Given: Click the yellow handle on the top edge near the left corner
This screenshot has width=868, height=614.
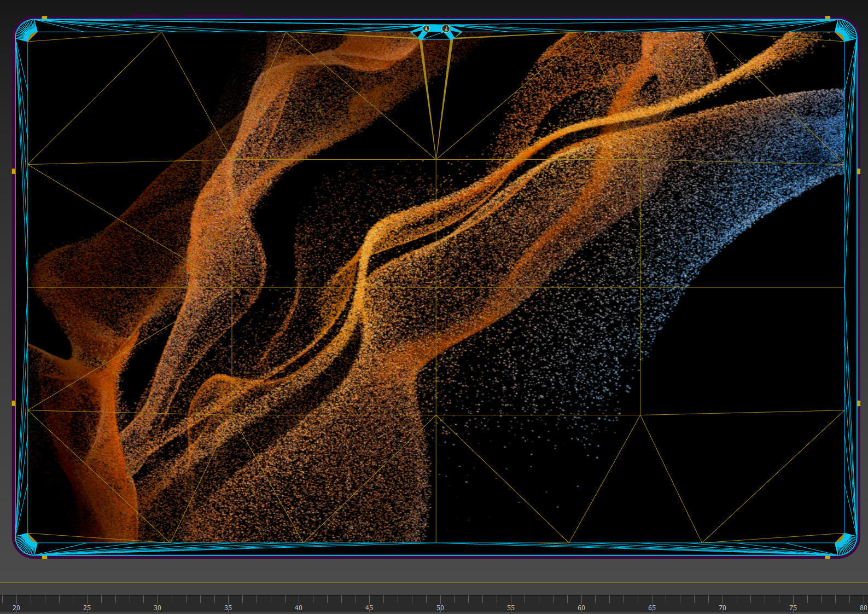Looking at the screenshot, I should 45,18.
